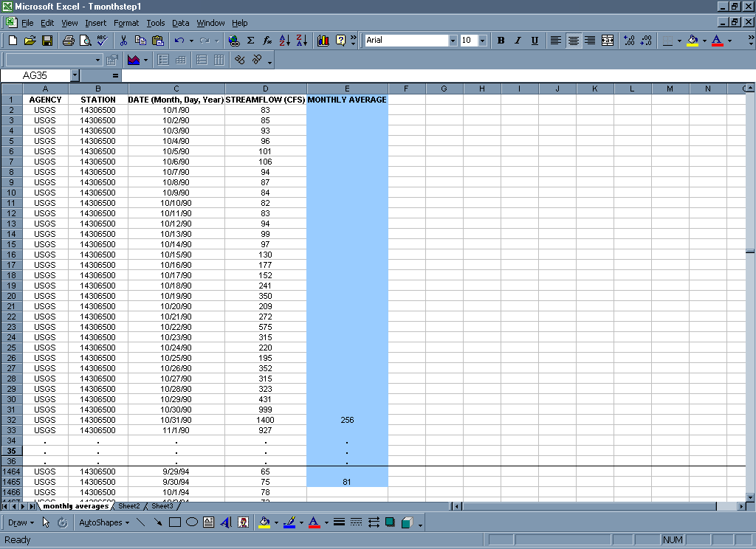Viewport: 756px width, 549px height.
Task: Open the Format menu
Action: [126, 23]
